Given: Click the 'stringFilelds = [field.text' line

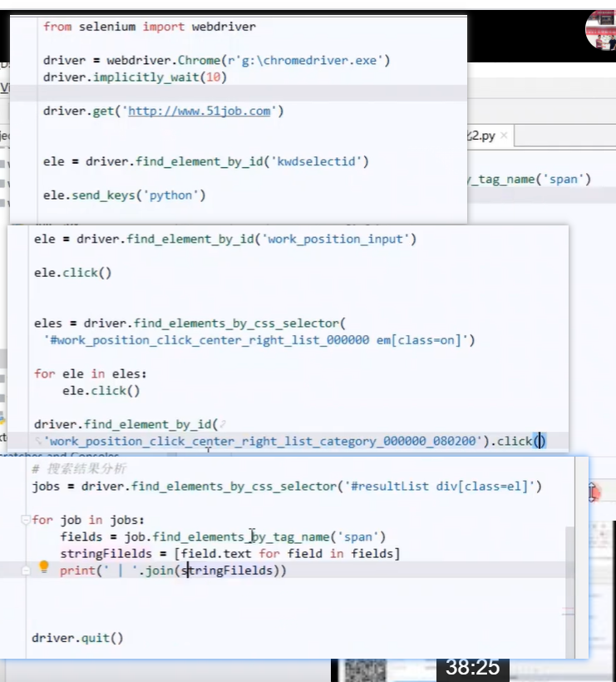Looking at the screenshot, I should pos(230,554).
